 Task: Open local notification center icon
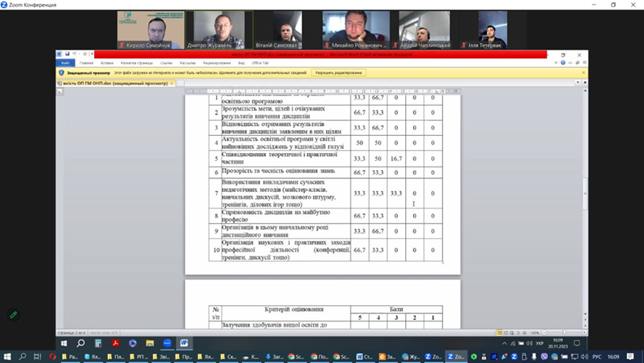click(630, 357)
